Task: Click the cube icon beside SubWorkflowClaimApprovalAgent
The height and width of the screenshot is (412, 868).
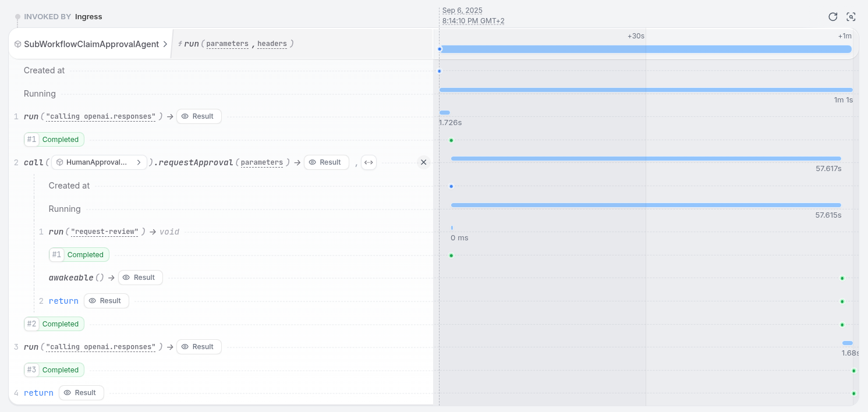Action: [18, 44]
